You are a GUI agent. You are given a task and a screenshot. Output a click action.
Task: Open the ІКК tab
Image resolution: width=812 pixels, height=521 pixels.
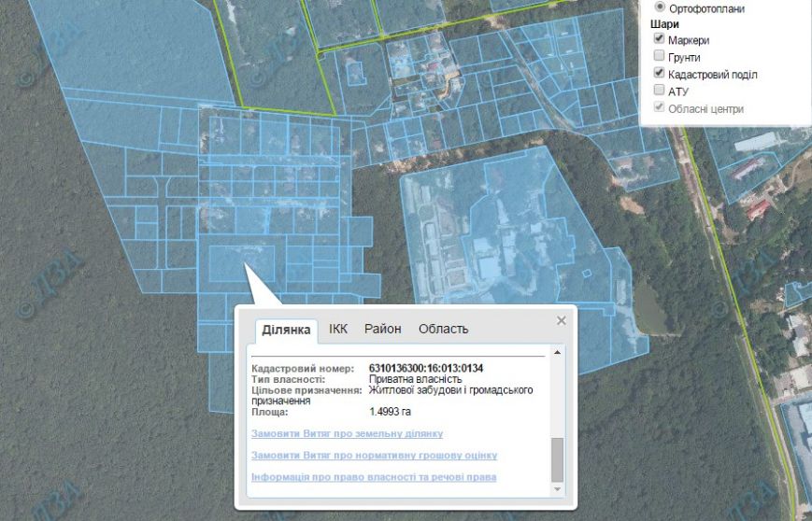(337, 329)
